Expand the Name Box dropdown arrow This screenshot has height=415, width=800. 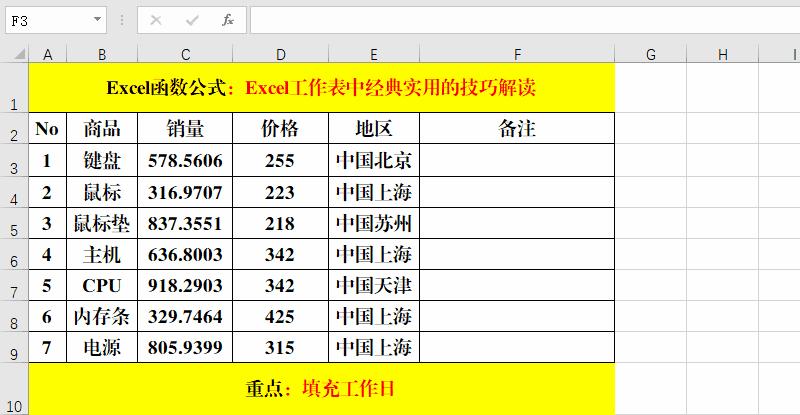click(97, 20)
